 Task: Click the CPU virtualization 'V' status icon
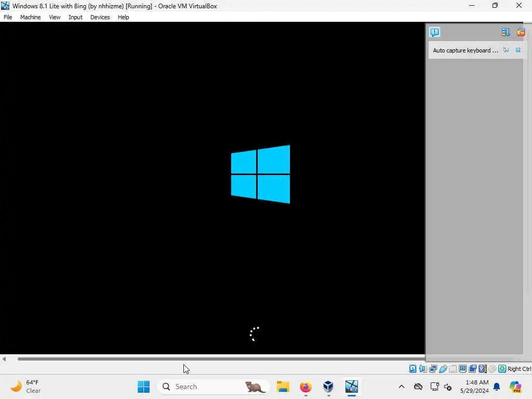pyautogui.click(x=482, y=369)
